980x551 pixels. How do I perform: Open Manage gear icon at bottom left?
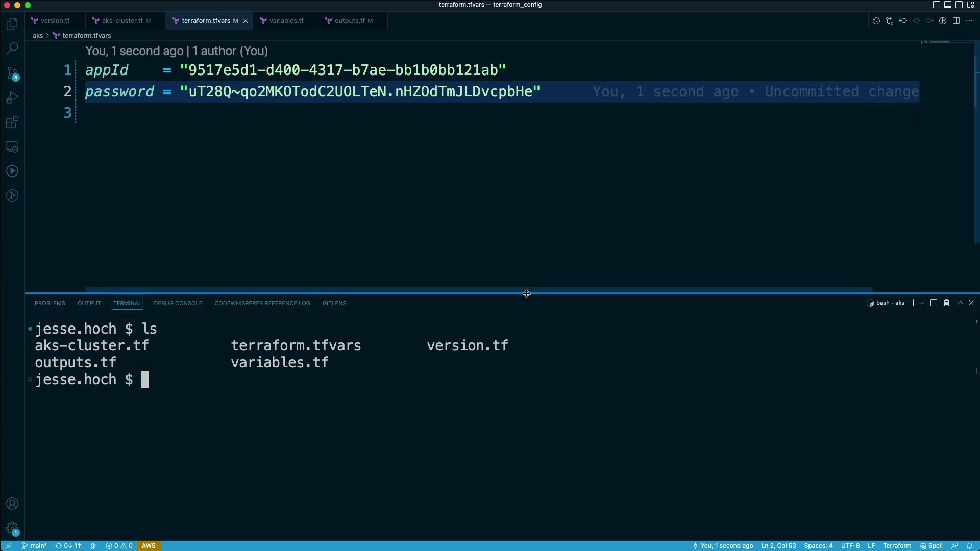pyautogui.click(x=12, y=529)
